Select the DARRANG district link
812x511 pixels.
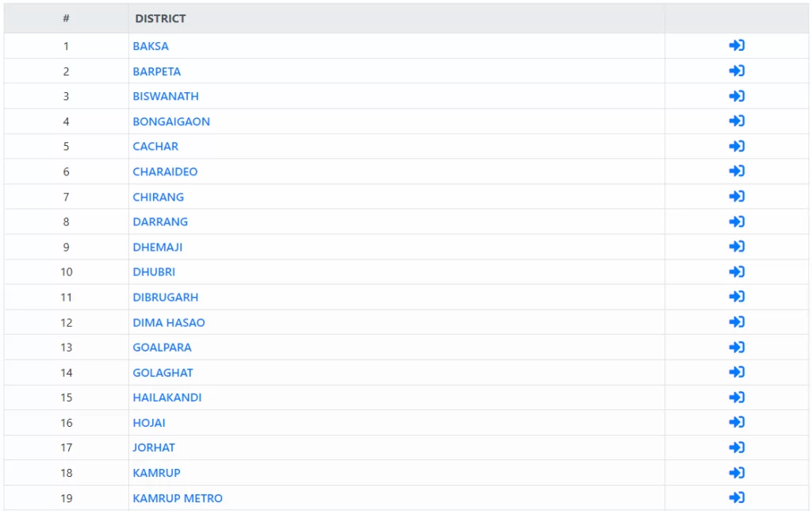[160, 221]
